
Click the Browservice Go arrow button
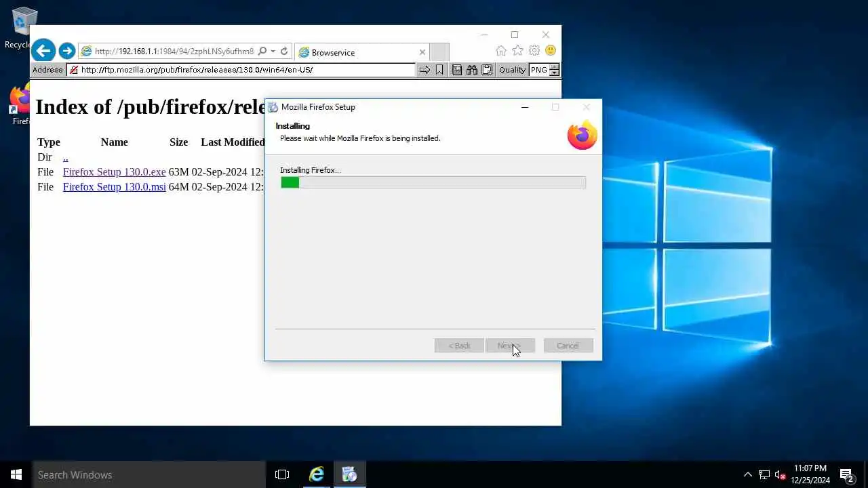[425, 70]
